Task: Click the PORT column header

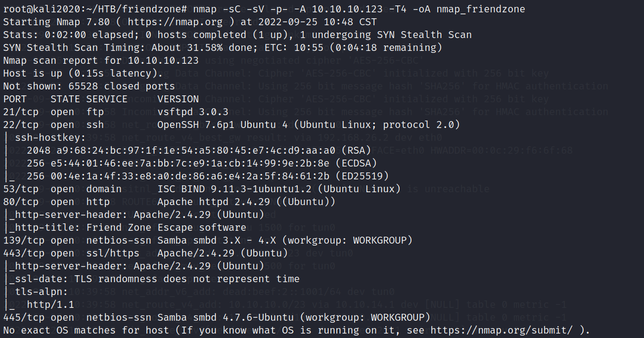Action: [x=15, y=99]
